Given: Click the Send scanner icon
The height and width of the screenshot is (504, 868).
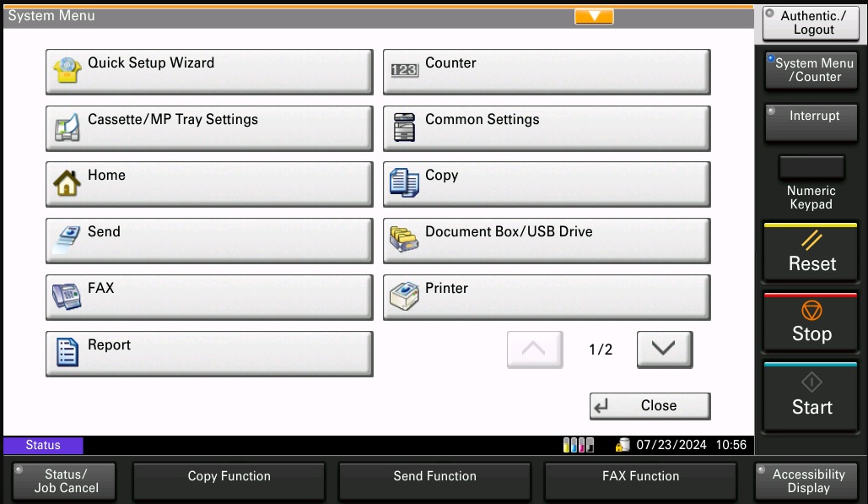Looking at the screenshot, I should point(67,240).
